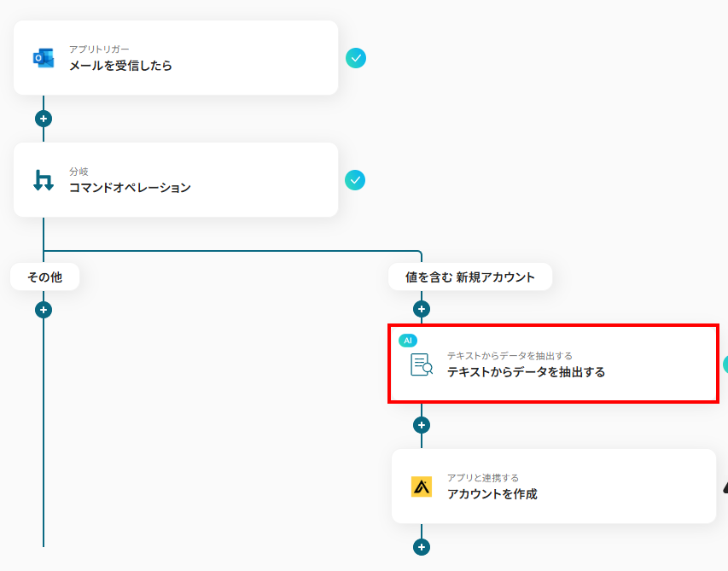
Task: Click the plus between extraction and アカウントを作成
Action: pos(420,424)
